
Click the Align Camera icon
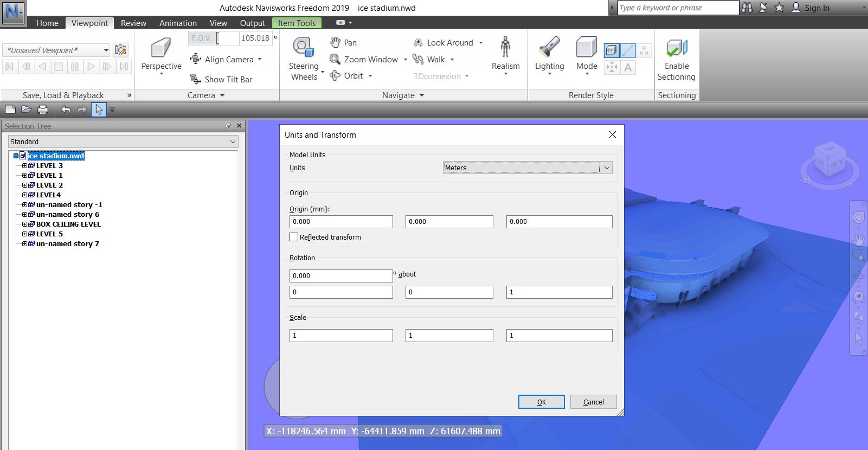196,59
